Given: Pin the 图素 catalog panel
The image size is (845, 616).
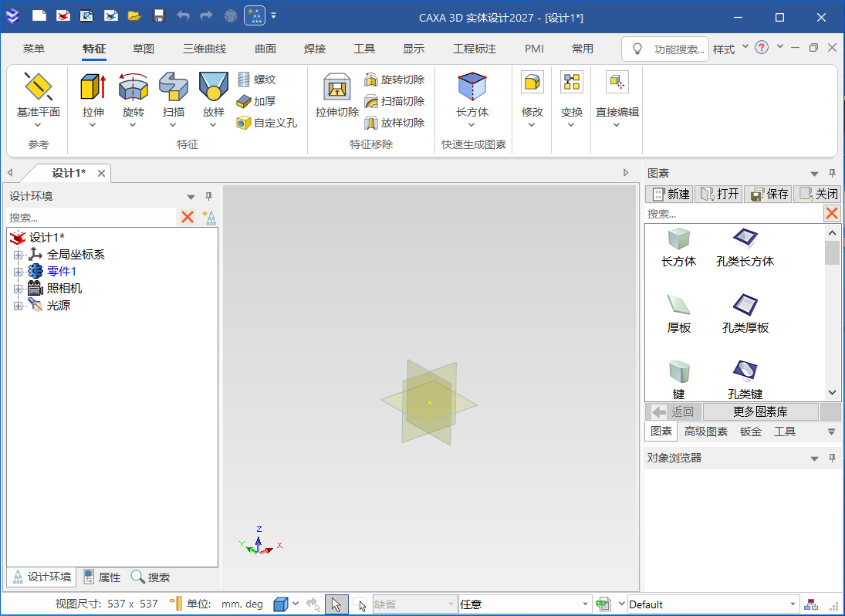Looking at the screenshot, I should [x=832, y=173].
